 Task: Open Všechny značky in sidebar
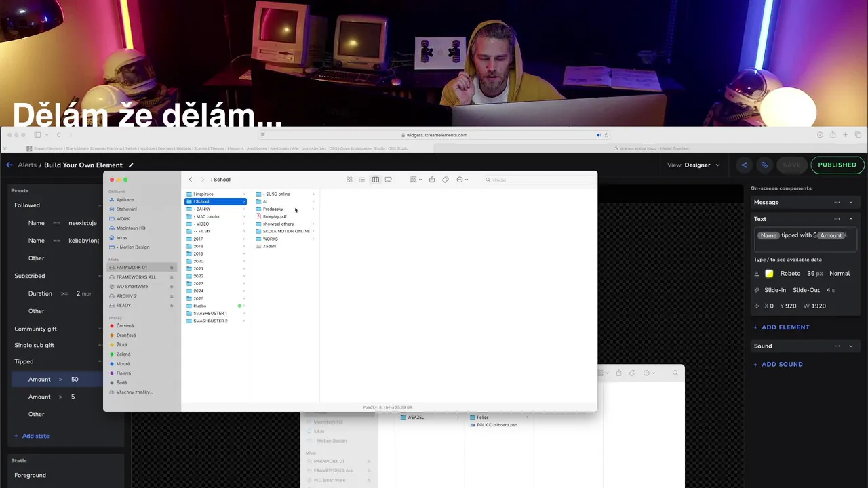pyautogui.click(x=134, y=392)
